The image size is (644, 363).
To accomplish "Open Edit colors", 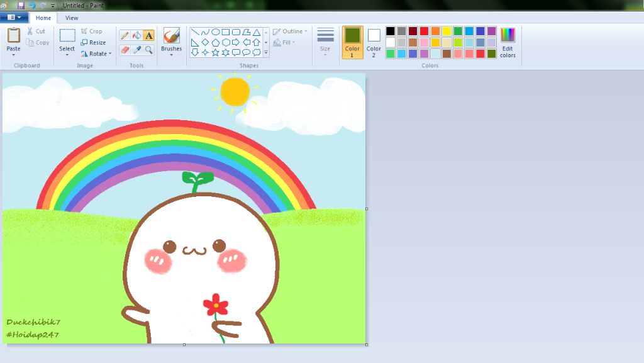I will pyautogui.click(x=508, y=43).
